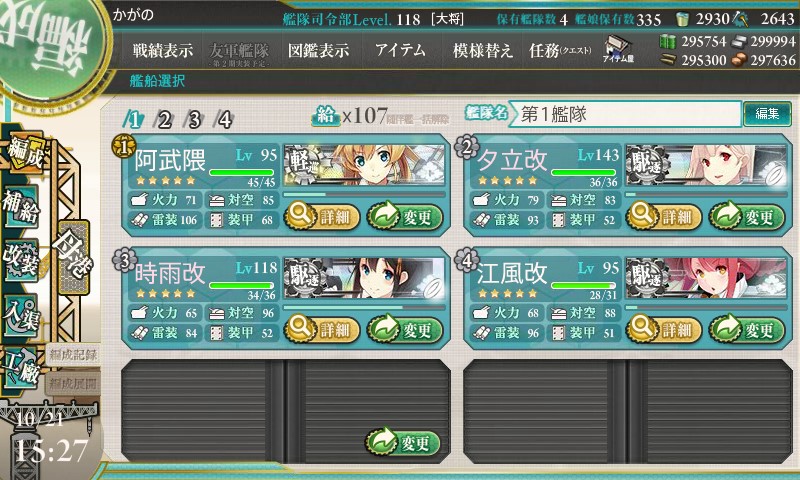Select fleet tab 4
The height and width of the screenshot is (480, 800).
[224, 120]
